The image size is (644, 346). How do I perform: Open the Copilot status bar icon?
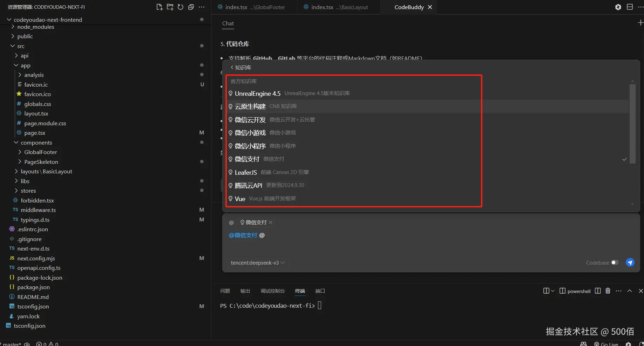583,344
